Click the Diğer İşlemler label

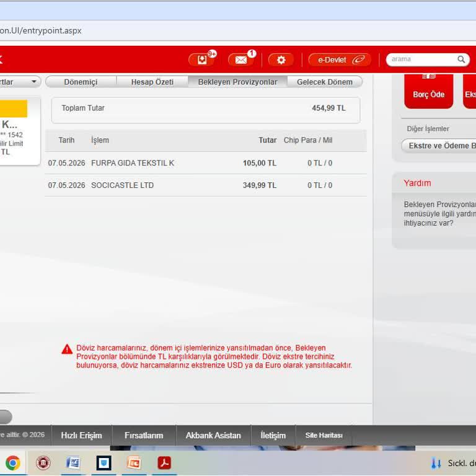[x=428, y=129]
